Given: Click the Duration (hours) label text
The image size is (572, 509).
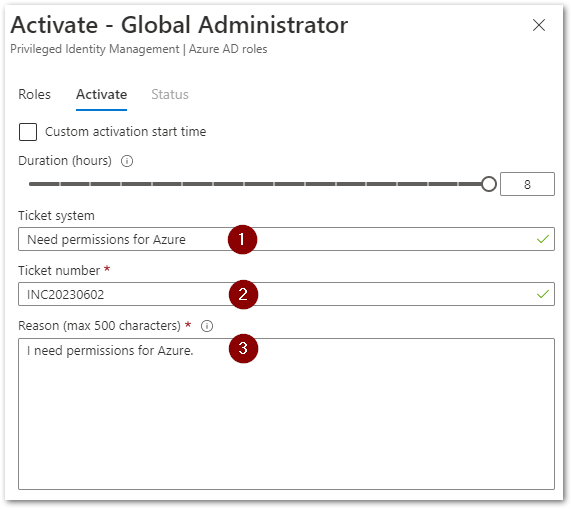Looking at the screenshot, I should [x=65, y=161].
